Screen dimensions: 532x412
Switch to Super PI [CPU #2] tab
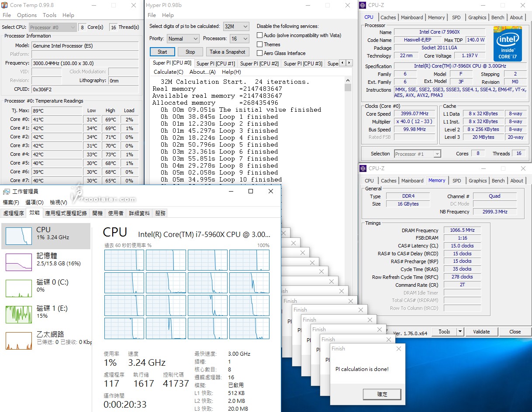click(x=259, y=64)
